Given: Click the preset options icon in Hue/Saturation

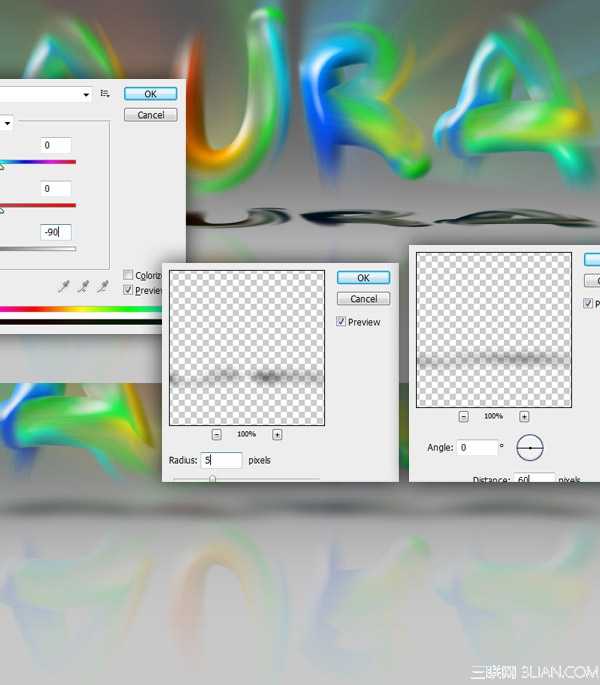Looking at the screenshot, I should point(105,94).
